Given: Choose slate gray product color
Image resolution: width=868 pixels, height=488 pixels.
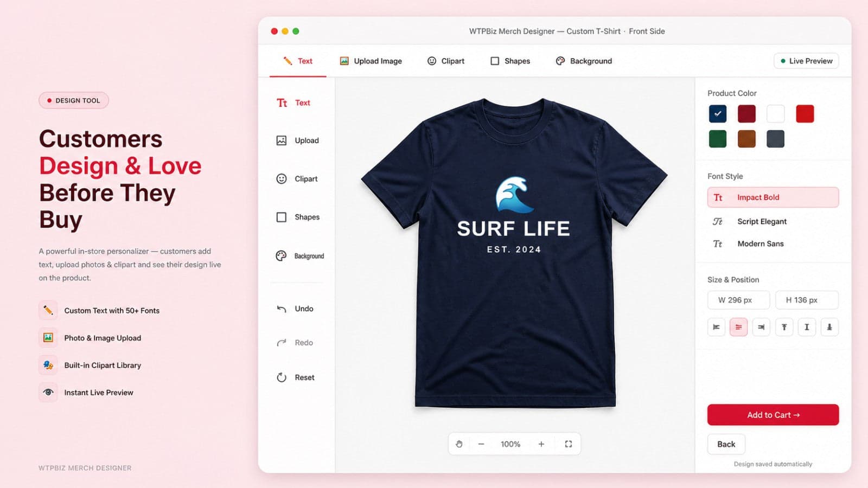Looking at the screenshot, I should click(x=775, y=139).
